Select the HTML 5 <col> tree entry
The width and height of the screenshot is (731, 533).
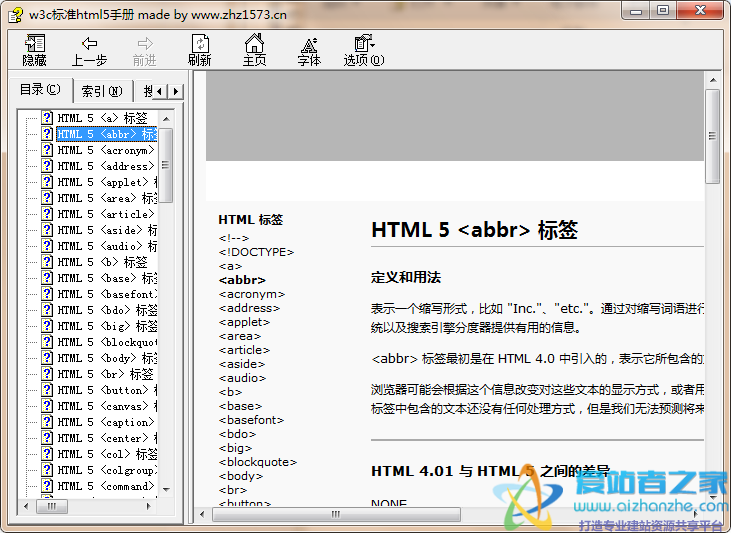tap(107, 454)
